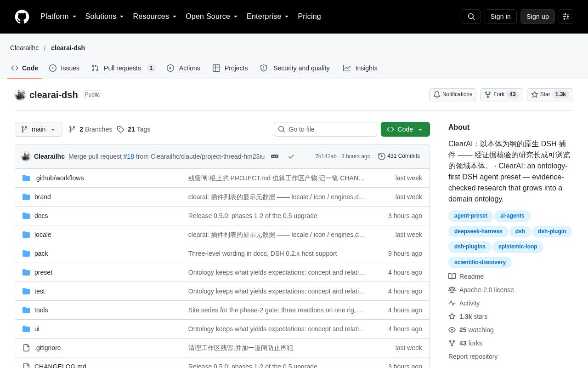Switch to the Projects tab

click(x=230, y=68)
